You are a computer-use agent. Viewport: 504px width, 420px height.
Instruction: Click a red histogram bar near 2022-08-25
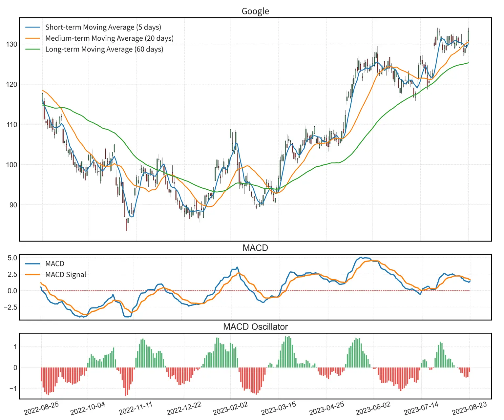pos(46,381)
